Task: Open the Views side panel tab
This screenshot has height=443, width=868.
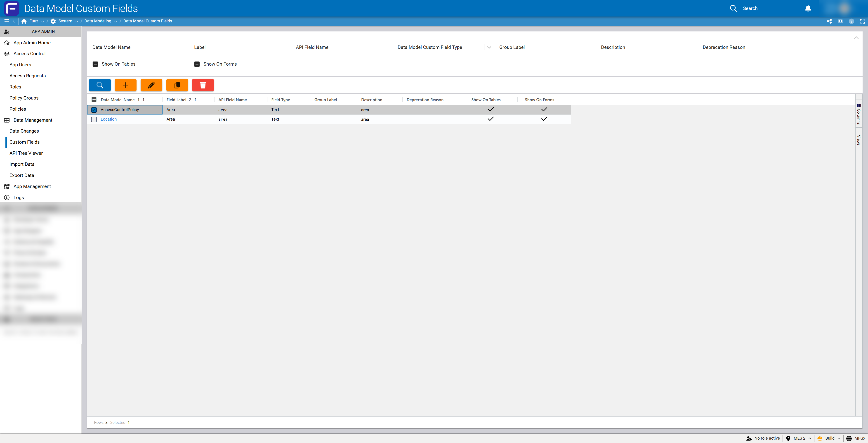Action: (x=859, y=140)
